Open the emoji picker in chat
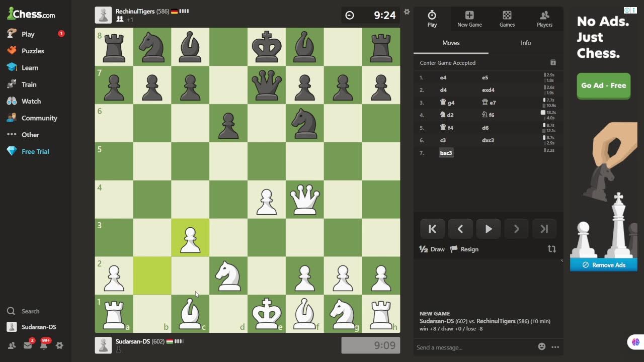Screen dimensions: 644x362 pos(542,346)
